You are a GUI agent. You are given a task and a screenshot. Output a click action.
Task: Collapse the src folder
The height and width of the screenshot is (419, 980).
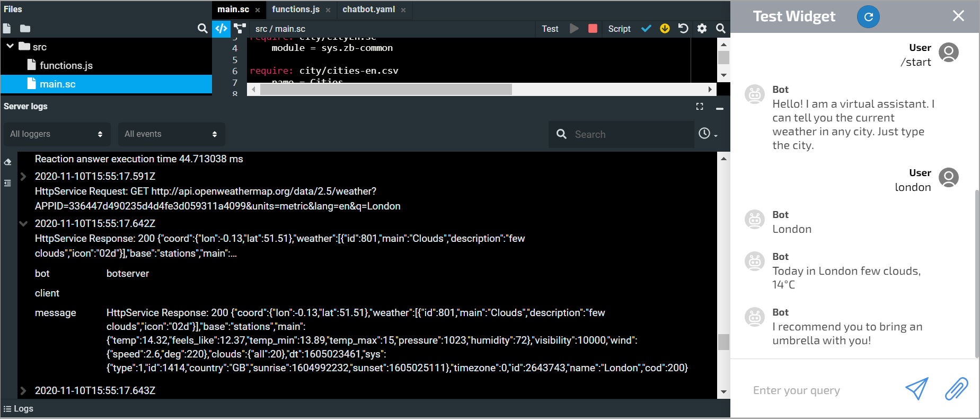click(x=10, y=47)
